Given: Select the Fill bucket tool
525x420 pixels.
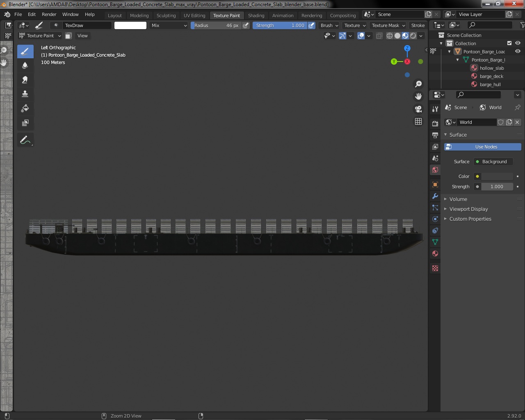Looking at the screenshot, I should 25,108.
